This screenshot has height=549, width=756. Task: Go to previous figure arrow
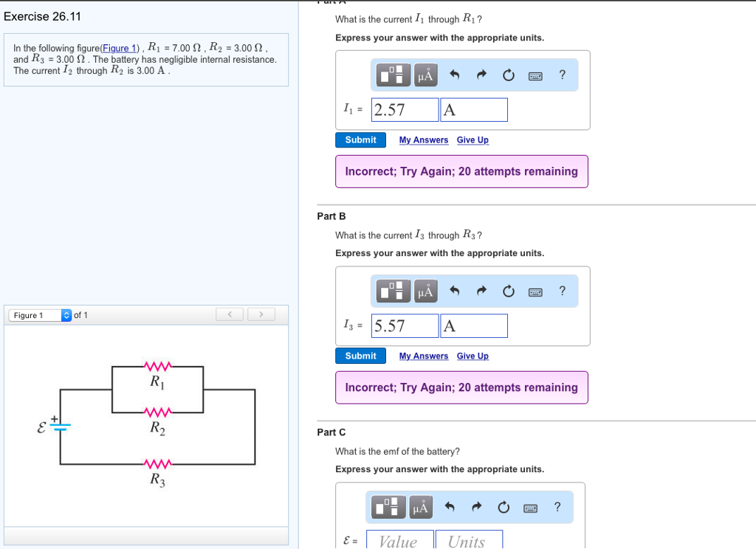(230, 314)
